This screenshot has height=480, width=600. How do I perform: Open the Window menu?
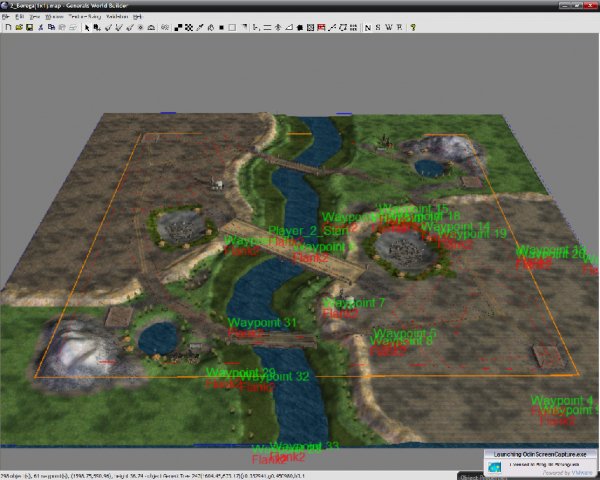(54, 17)
